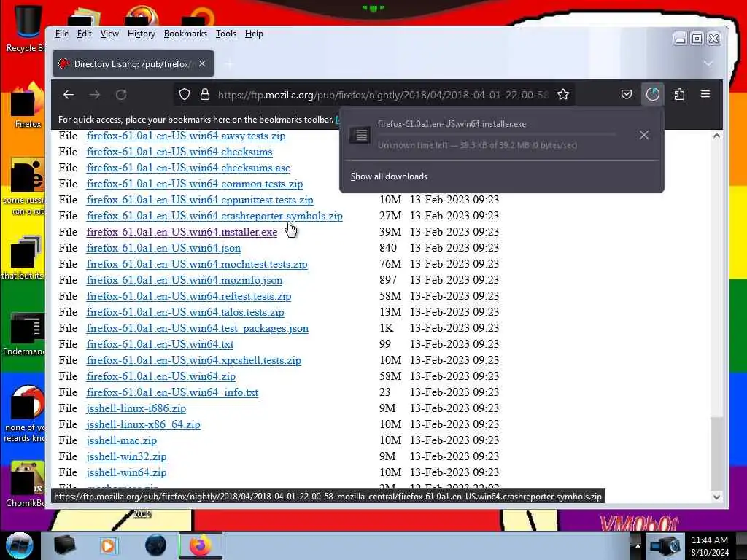The height and width of the screenshot is (560, 747).
Task: Download jsshell-linux-i686.zip link
Action: [x=136, y=408]
